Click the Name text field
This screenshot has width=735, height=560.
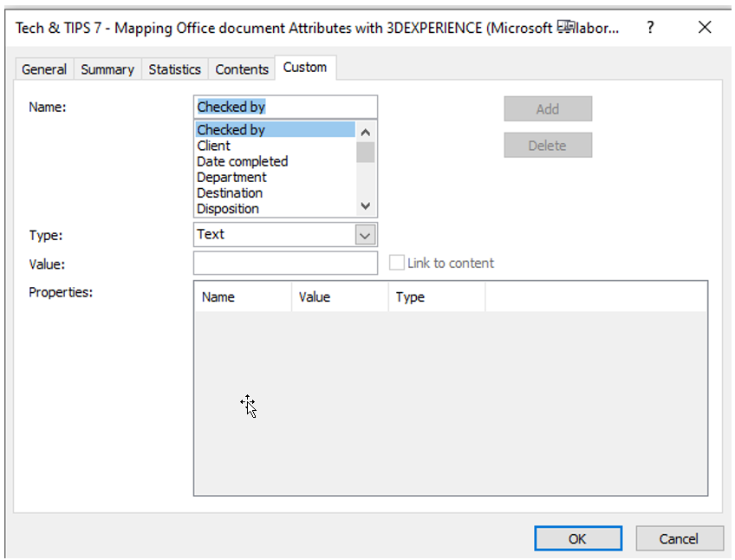(285, 107)
